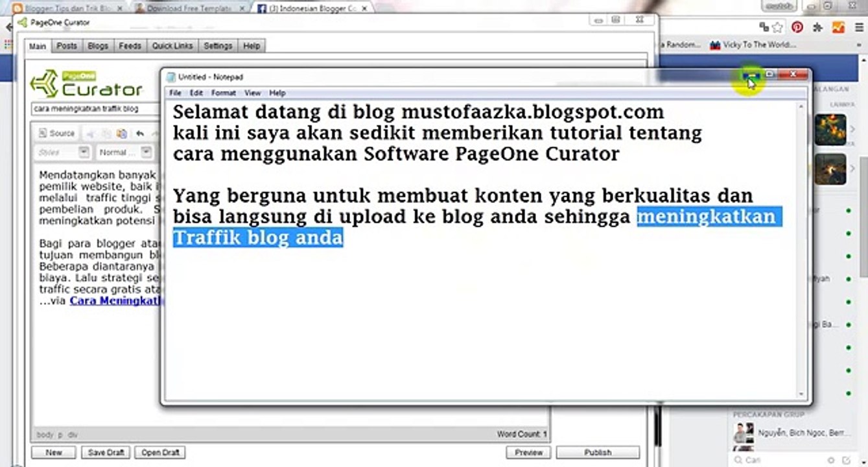
Task: Open Notepad's Help menu
Action: coord(277,93)
